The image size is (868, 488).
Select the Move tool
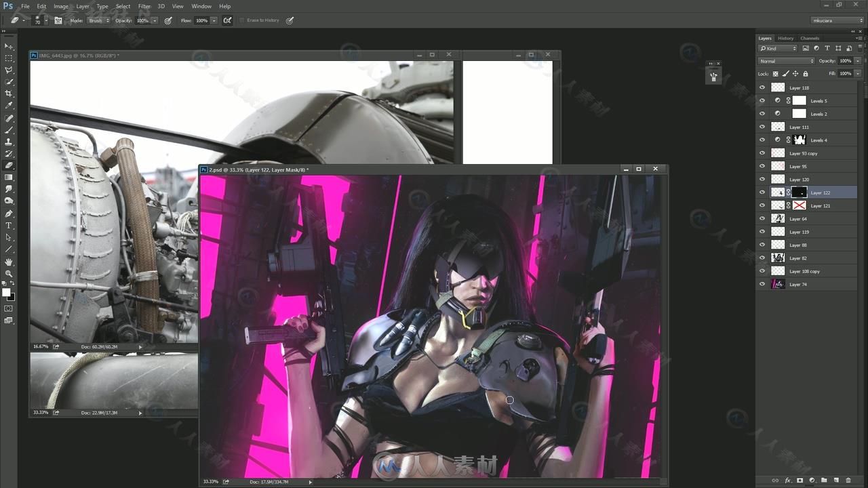pos(9,46)
